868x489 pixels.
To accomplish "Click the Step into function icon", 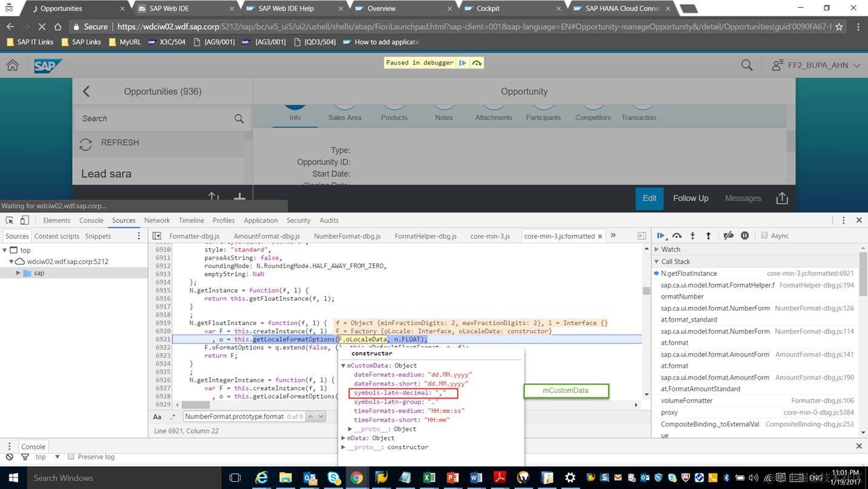I will point(693,235).
